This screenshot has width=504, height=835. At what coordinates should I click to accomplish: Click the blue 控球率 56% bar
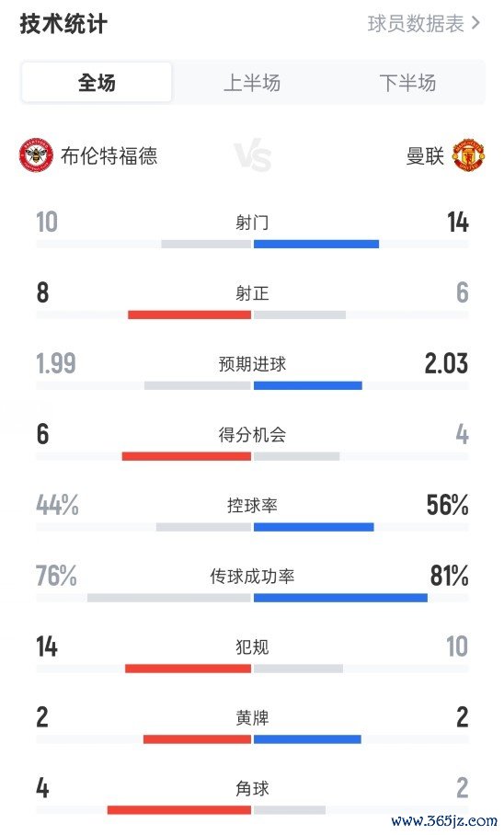click(x=314, y=527)
